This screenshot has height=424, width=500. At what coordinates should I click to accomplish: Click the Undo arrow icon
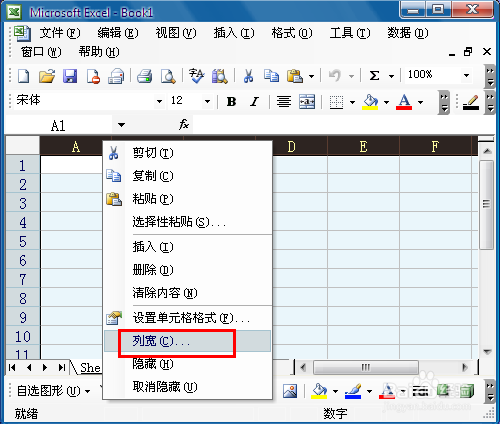coord(335,76)
